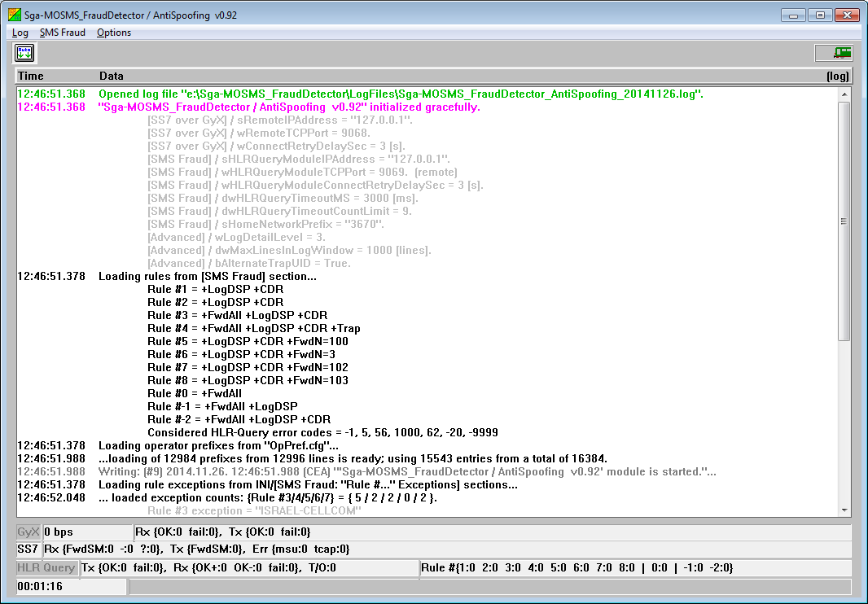Select the Rule #2 = +LogDSP +CDR line
The height and width of the screenshot is (604, 868).
(215, 302)
